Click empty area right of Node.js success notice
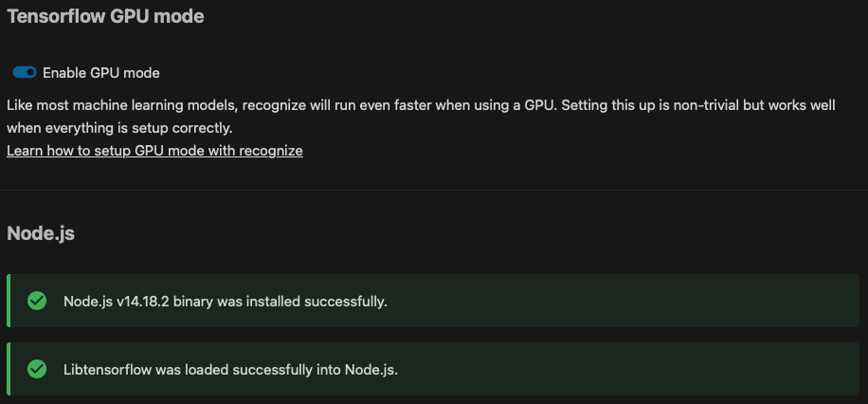The height and width of the screenshot is (404, 868). pos(623,301)
